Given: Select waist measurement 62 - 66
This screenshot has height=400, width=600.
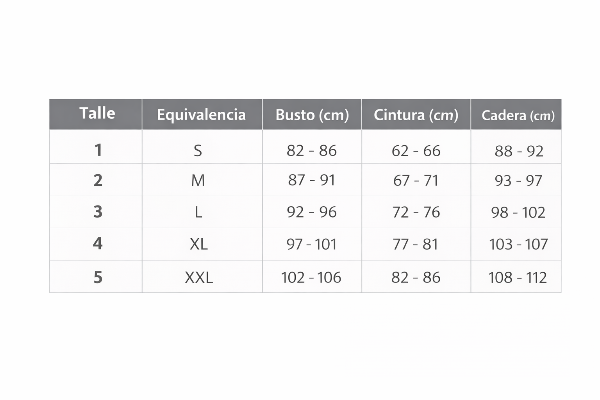Looking at the screenshot, I should pyautogui.click(x=416, y=151).
